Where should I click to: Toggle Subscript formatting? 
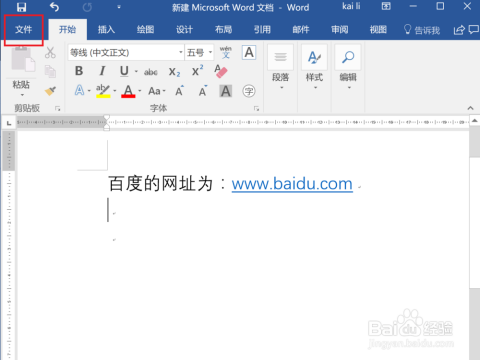coord(174,72)
